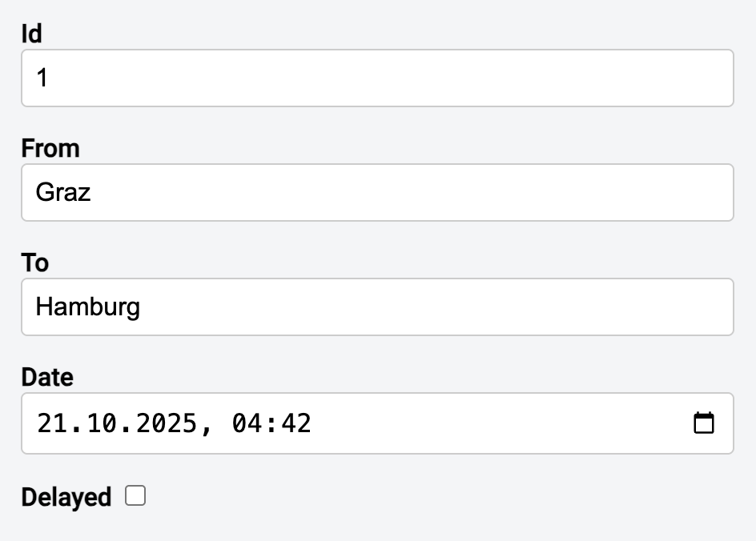Click the To label

point(35,263)
